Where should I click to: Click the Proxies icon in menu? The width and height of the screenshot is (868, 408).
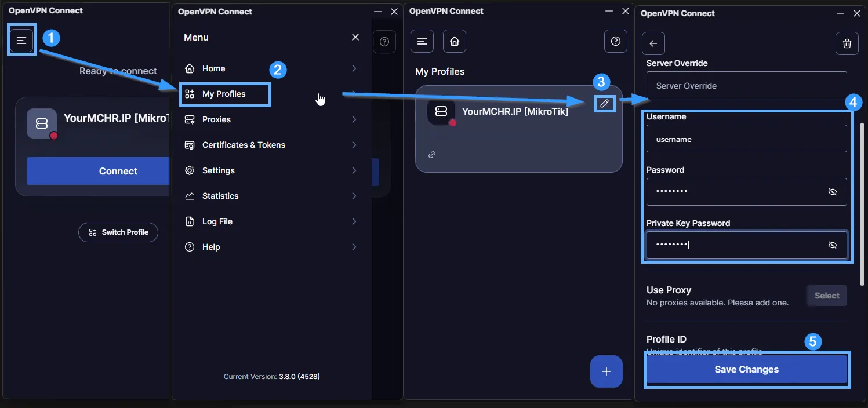pos(190,119)
